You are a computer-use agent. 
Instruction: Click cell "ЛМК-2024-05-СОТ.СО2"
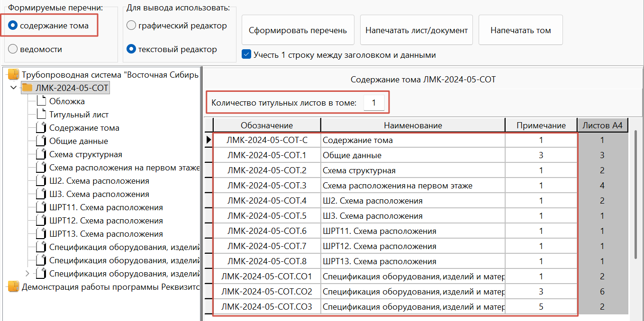(x=267, y=292)
